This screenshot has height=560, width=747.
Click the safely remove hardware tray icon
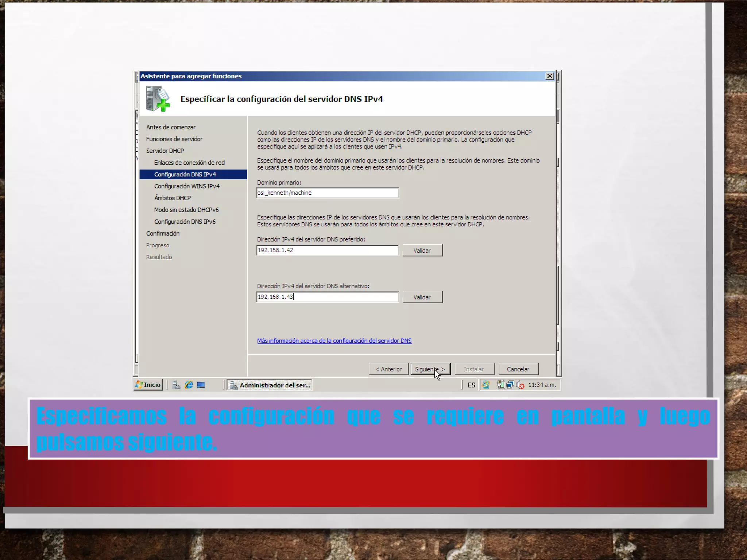tap(501, 385)
